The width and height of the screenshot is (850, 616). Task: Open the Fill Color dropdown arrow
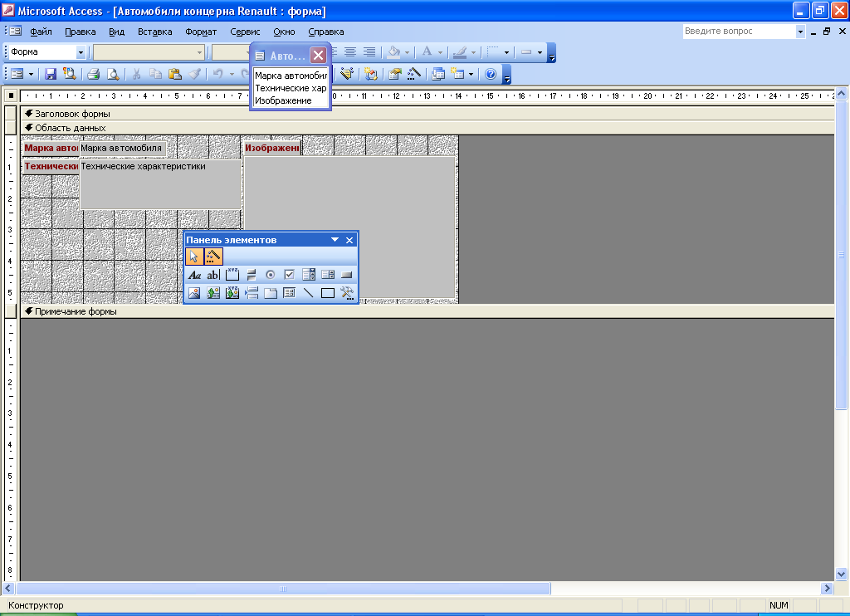(x=407, y=52)
